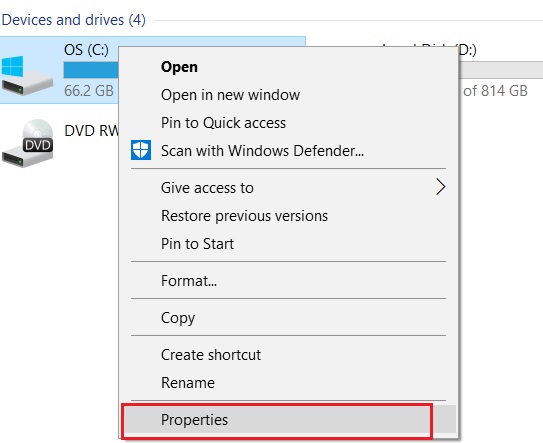543x443 pixels.
Task: Click the Windows Defender shield icon
Action: click(x=141, y=150)
